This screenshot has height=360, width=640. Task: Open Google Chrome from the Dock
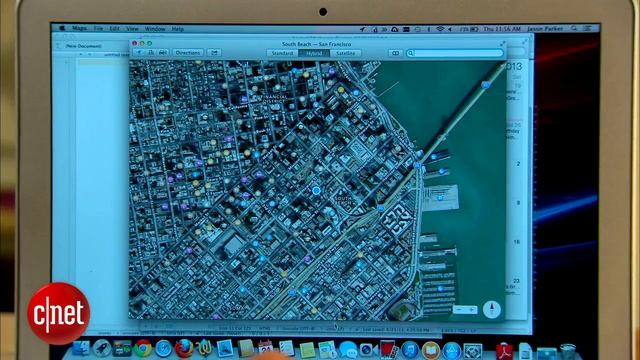point(143,349)
